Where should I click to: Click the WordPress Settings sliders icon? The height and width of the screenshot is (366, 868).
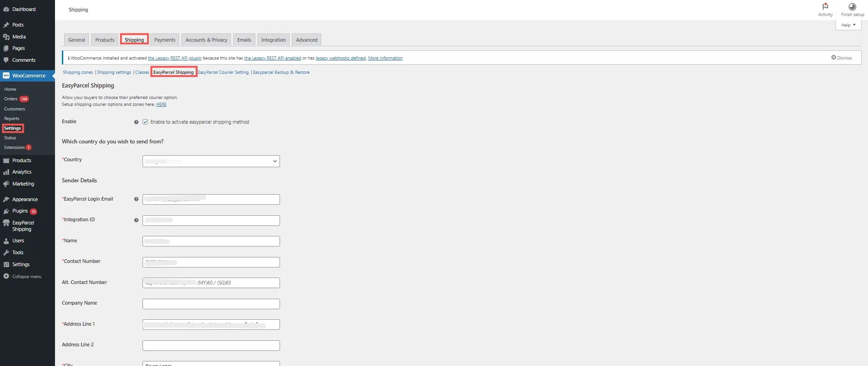6,264
